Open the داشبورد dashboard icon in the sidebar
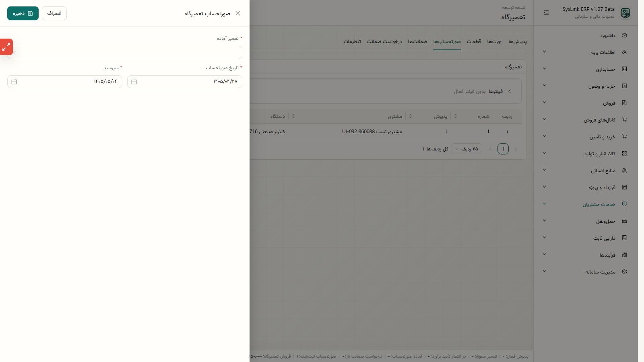The height and width of the screenshot is (362, 644). pyautogui.click(x=624, y=35)
